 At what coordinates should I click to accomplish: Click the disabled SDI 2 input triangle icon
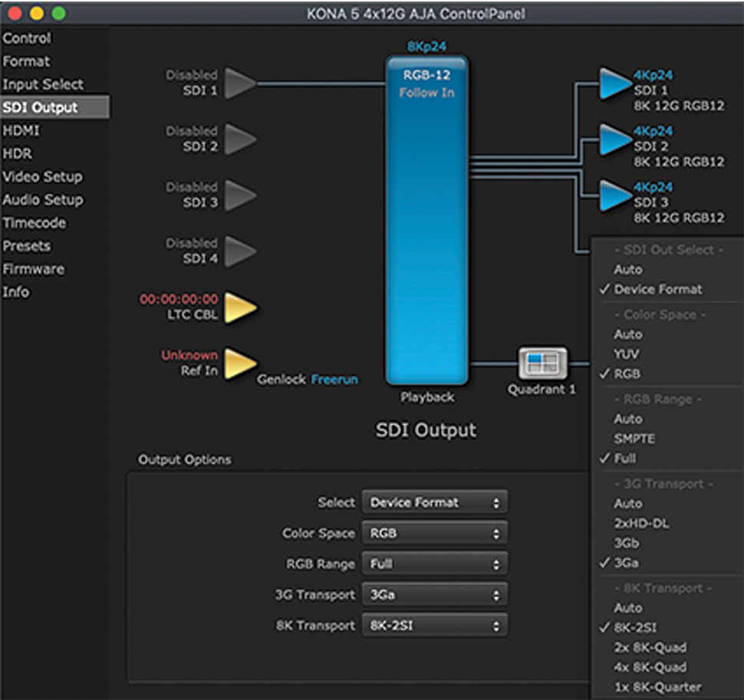(x=239, y=140)
